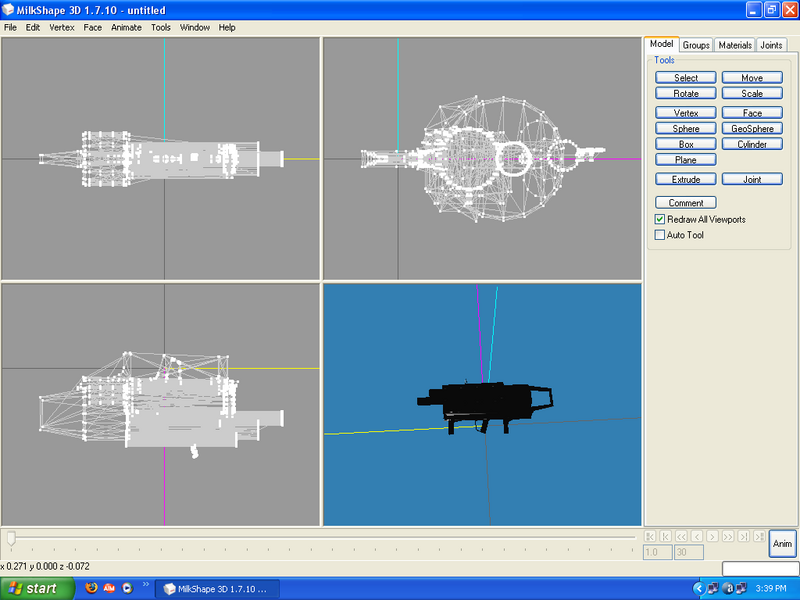
Task: Enable the Auto Tool checkbox
Action: (660, 235)
